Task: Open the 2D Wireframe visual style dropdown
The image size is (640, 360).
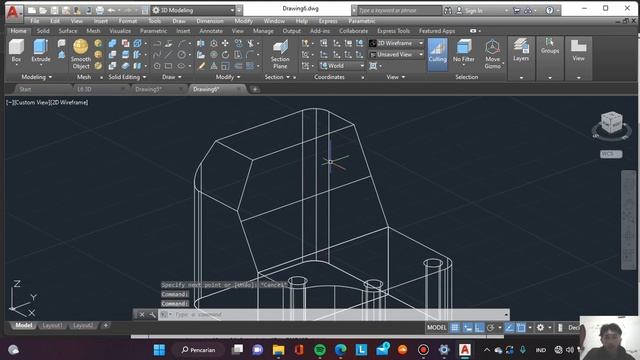Action: click(396, 43)
